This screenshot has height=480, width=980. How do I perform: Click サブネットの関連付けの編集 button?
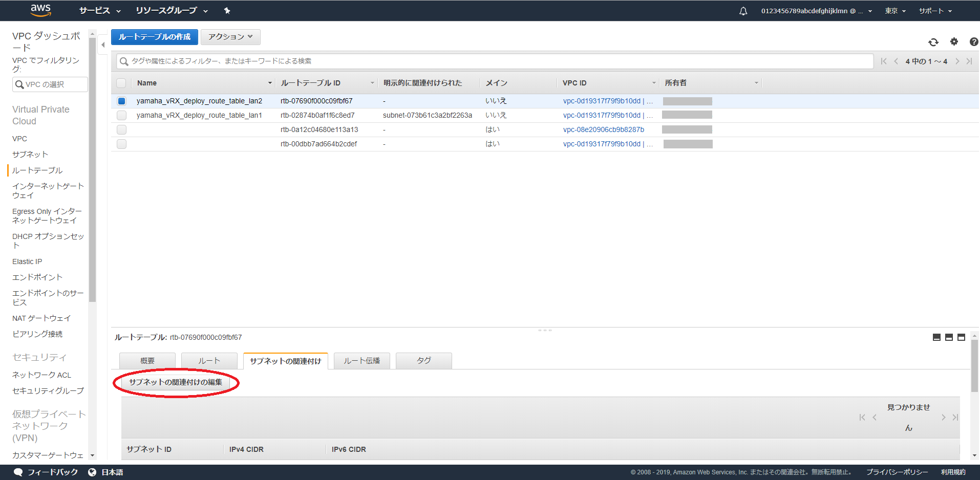[x=176, y=382]
